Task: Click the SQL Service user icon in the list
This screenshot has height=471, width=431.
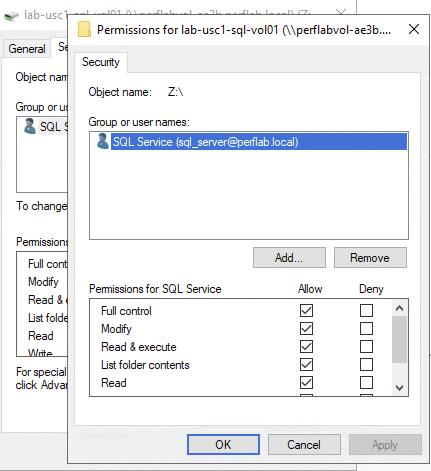Action: (x=102, y=141)
